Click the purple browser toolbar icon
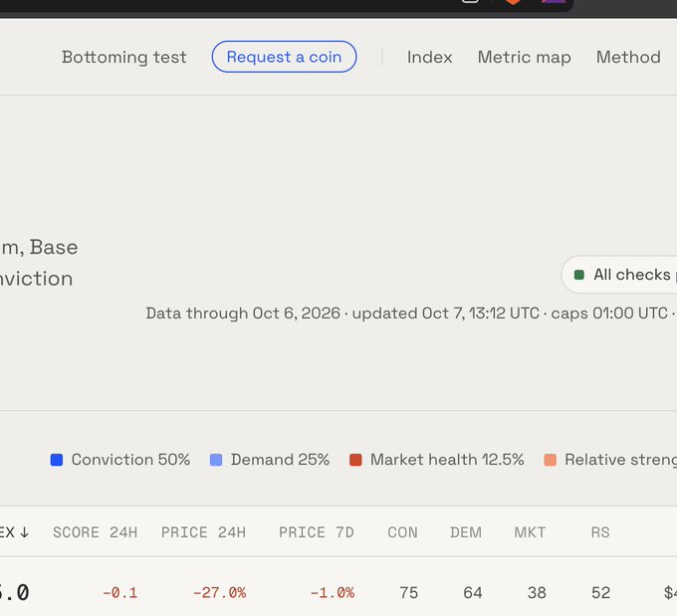This screenshot has height=616, width=677. (x=554, y=1)
